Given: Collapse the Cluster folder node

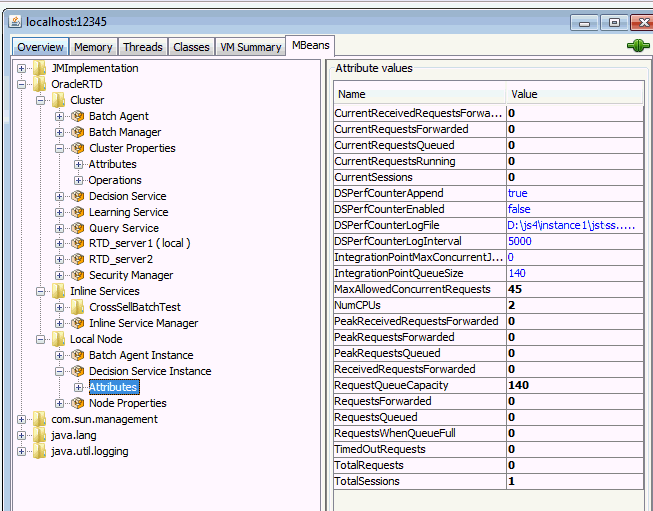Looking at the screenshot, I should [x=40, y=100].
